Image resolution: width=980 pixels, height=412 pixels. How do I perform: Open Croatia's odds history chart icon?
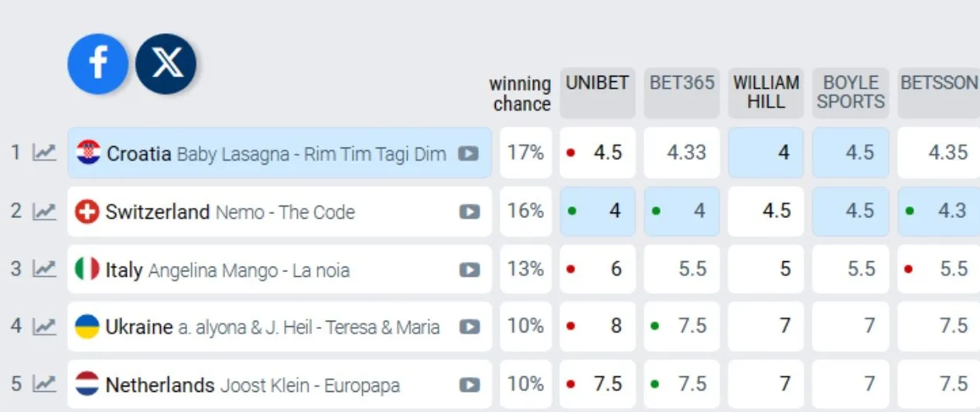click(x=45, y=153)
